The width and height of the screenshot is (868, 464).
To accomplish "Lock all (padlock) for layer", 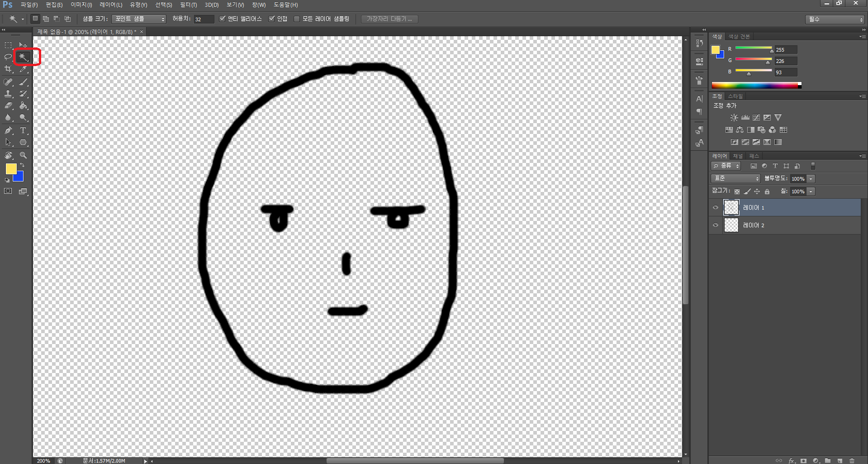I will 767,191.
